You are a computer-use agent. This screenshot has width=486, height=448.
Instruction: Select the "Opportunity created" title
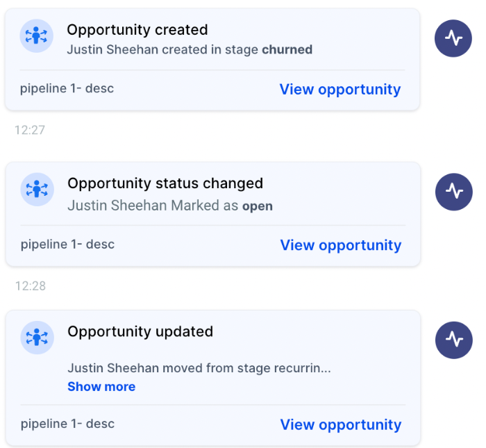click(x=137, y=30)
